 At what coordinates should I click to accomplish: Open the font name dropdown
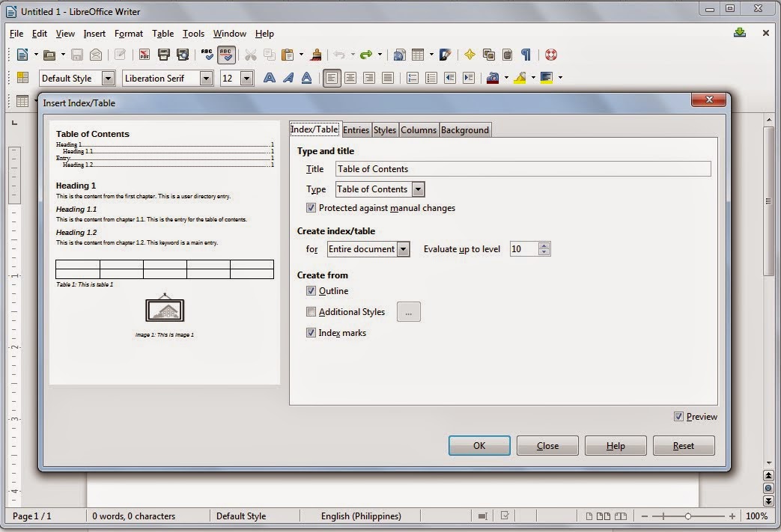(207, 78)
